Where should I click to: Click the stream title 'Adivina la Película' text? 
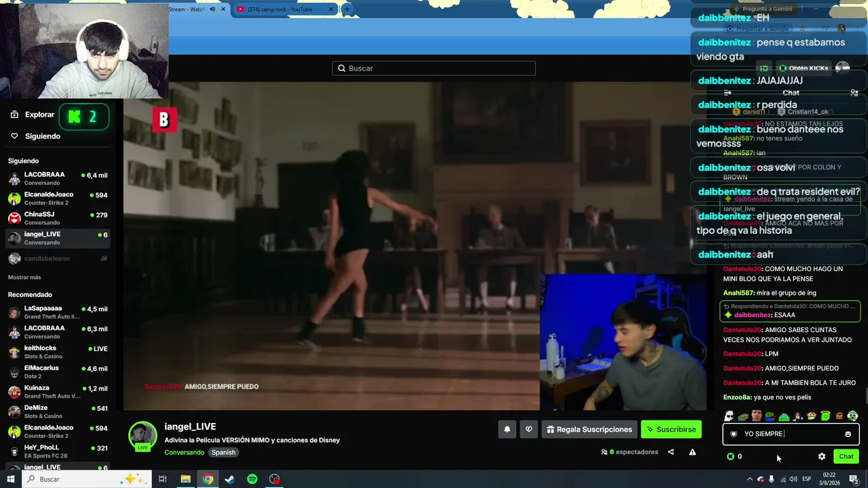[x=252, y=440]
